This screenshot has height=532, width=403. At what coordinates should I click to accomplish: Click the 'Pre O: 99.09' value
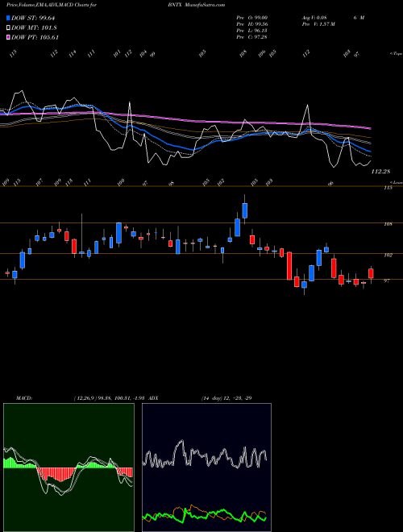coord(251,18)
